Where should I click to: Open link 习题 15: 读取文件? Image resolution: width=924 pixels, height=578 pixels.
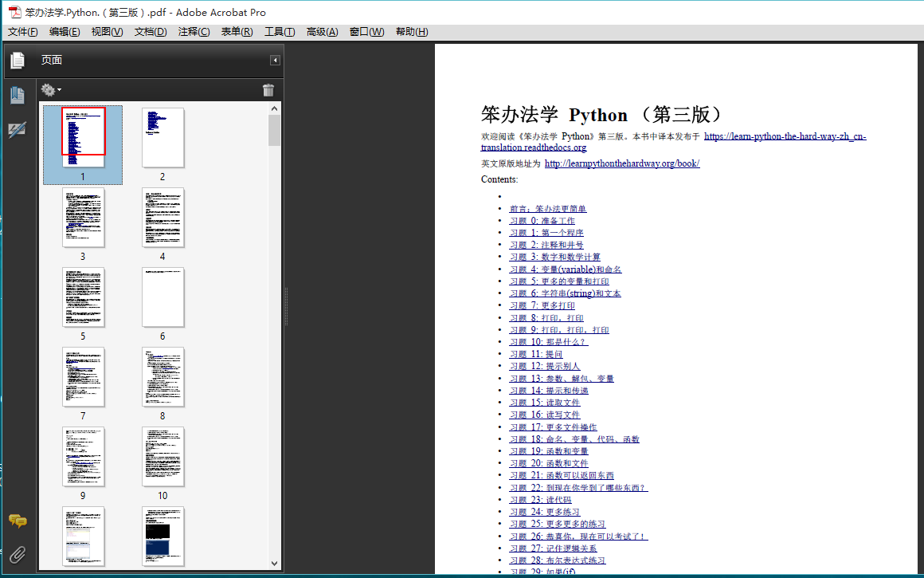tap(545, 403)
